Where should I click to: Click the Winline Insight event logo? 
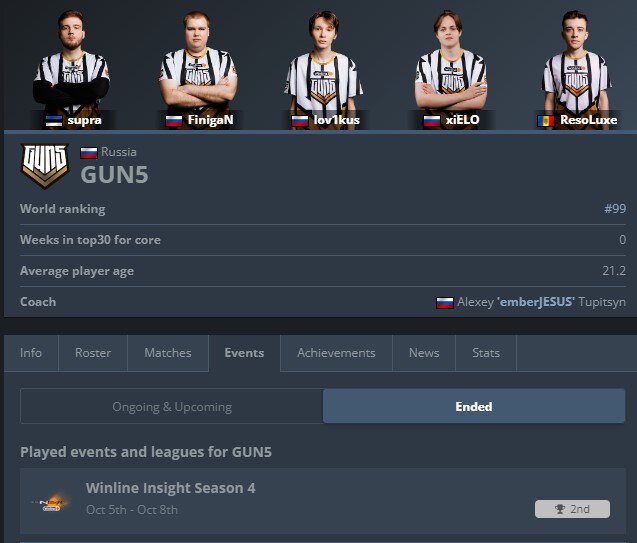point(51,502)
